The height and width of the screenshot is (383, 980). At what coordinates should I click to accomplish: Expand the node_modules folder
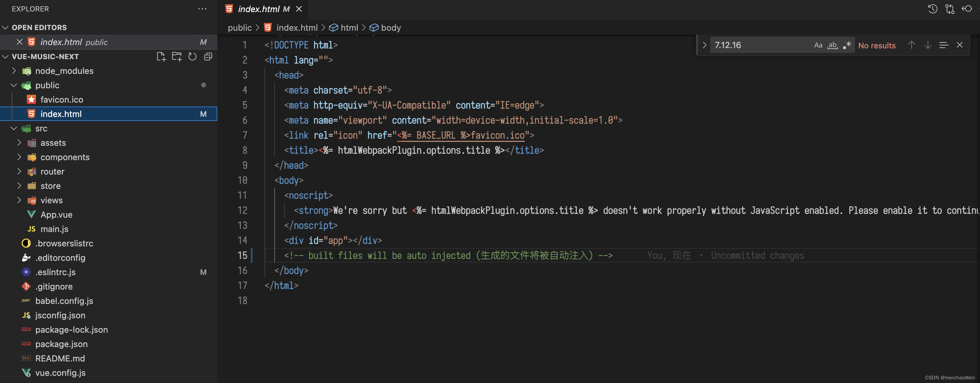pyautogui.click(x=64, y=71)
